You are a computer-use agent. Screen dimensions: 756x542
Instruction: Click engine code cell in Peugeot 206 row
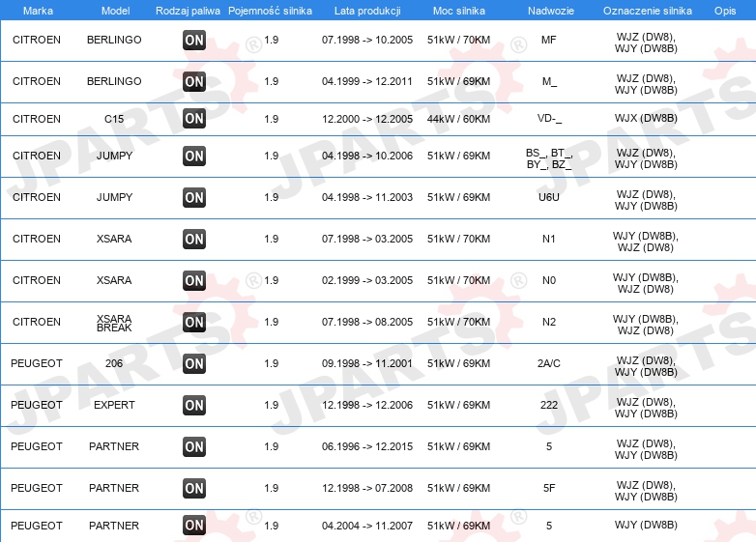[646, 366]
